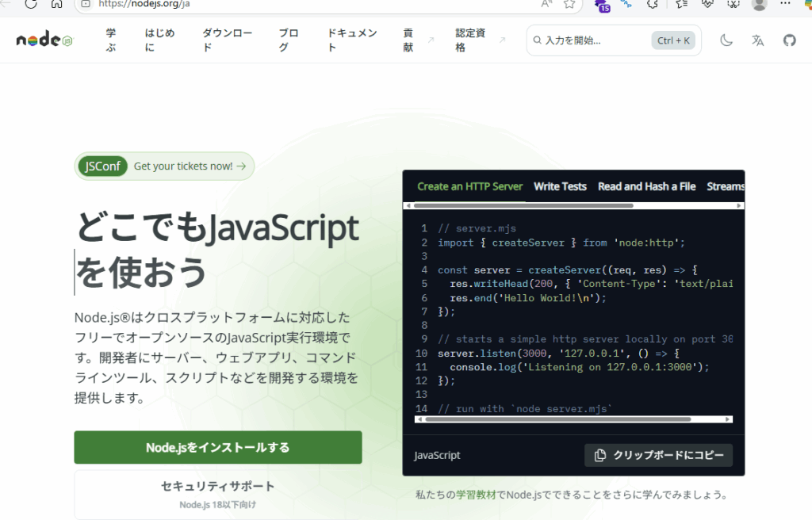Click the read aloud icon in address bar
Screen dimensions: 812x520
[x=546, y=4]
